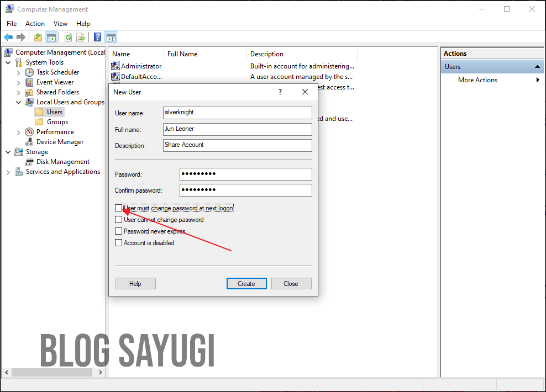
Task: Expand the Task Scheduler node
Action: 18,73
